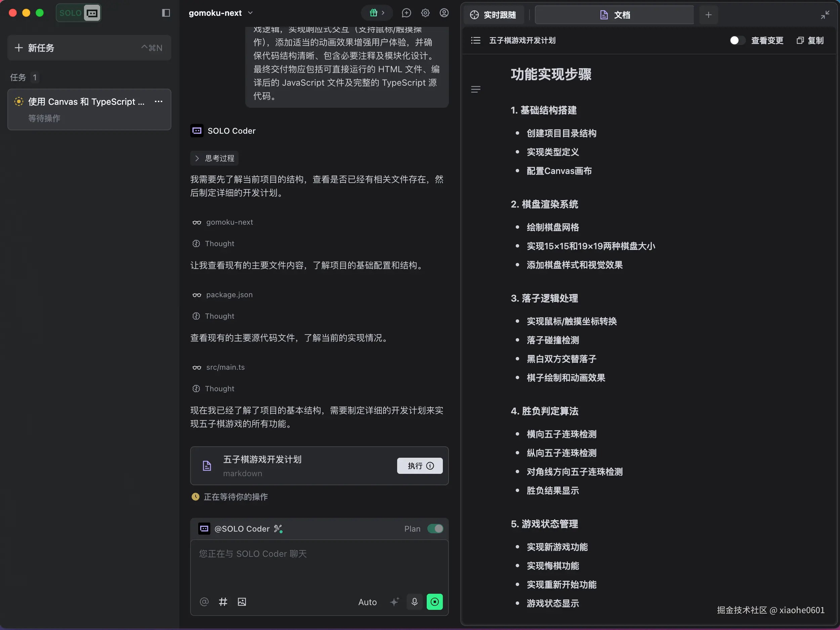Screen dimensions: 840x630
Task: Click the sparkle prompt optimize icon
Action: (394, 601)
